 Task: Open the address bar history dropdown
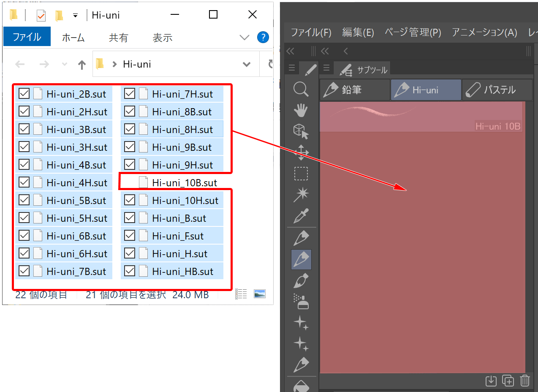247,64
